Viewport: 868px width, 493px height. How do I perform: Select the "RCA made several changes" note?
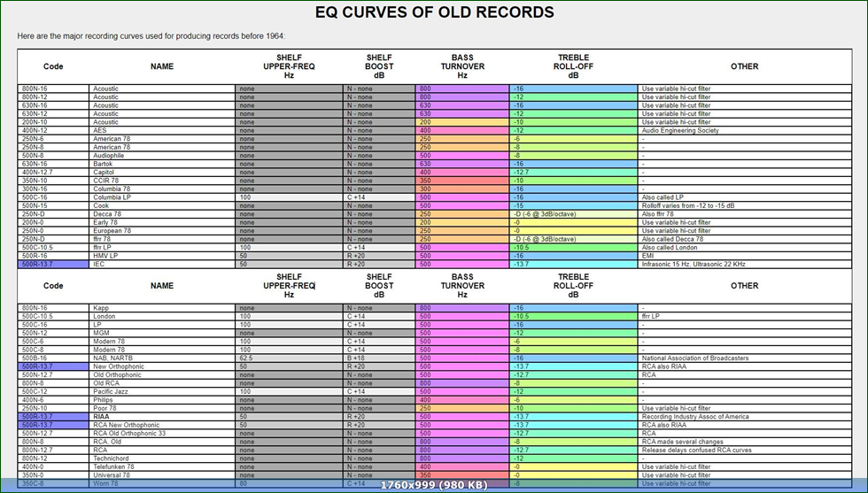pyautogui.click(x=745, y=442)
